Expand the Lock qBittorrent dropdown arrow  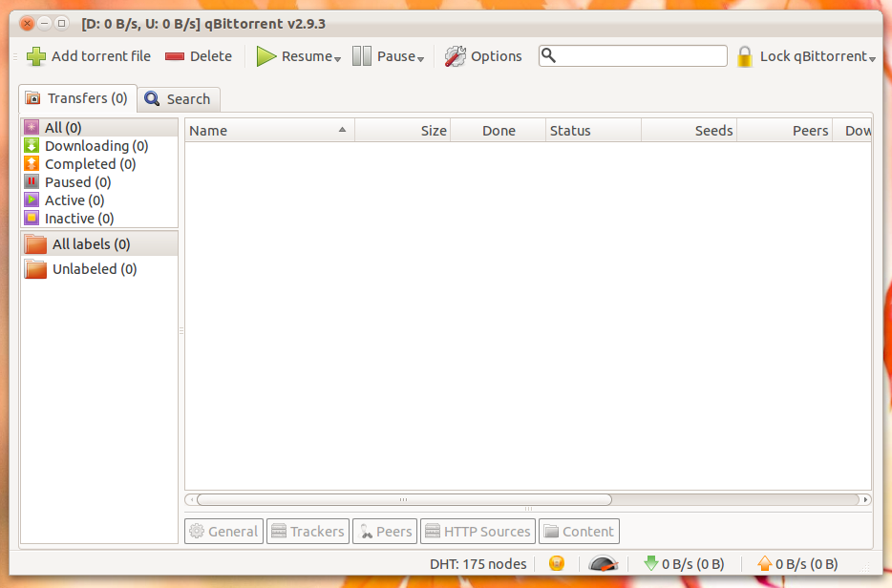click(x=872, y=59)
